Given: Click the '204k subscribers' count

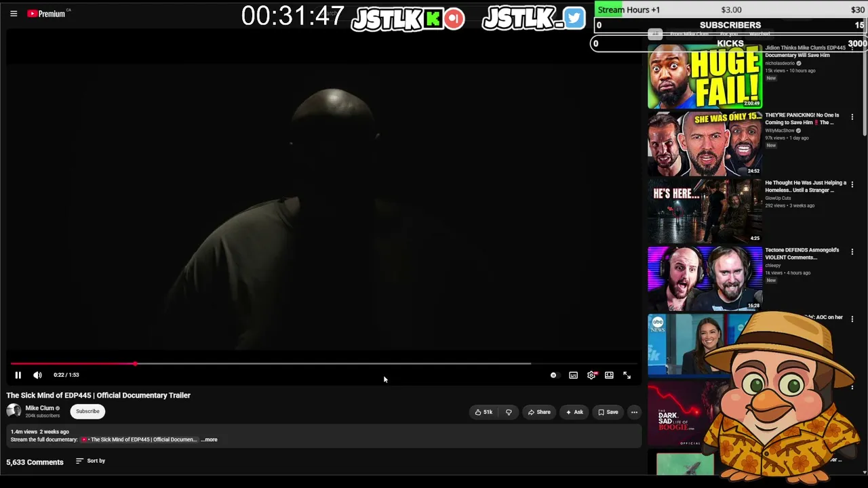Looking at the screenshot, I should click(43, 415).
